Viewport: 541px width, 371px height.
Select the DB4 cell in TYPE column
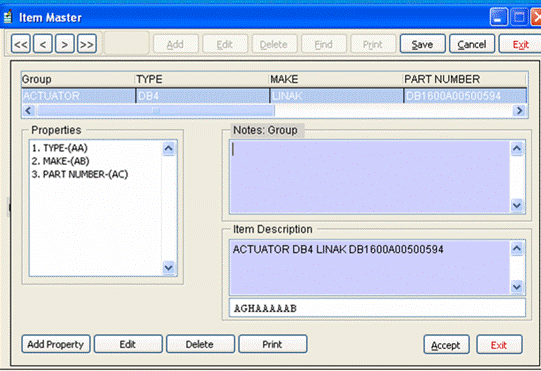(203, 96)
